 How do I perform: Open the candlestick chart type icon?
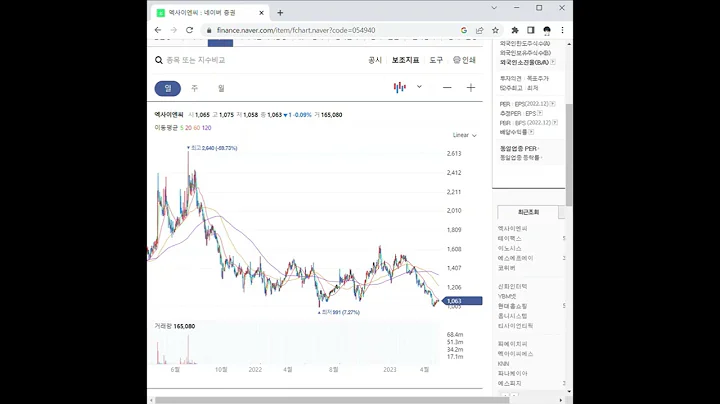click(x=399, y=87)
